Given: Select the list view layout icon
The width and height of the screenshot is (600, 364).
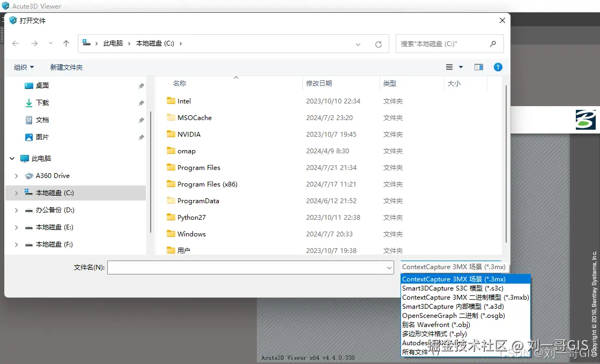Looking at the screenshot, I should coord(450,66).
